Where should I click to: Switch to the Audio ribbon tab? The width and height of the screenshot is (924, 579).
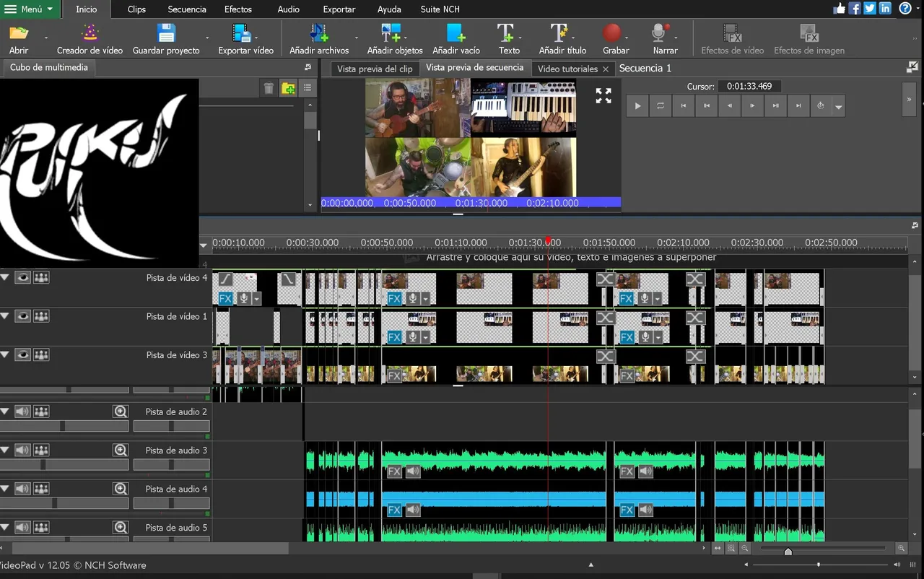289,9
